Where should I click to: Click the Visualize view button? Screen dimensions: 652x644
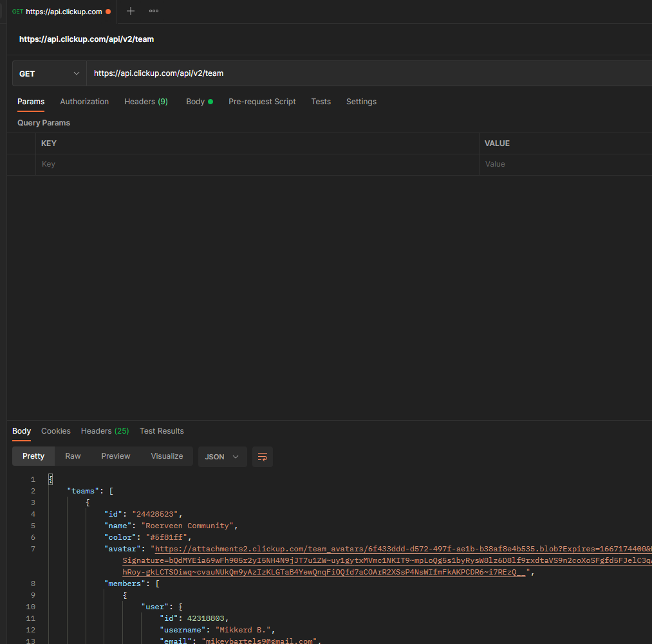pyautogui.click(x=167, y=456)
